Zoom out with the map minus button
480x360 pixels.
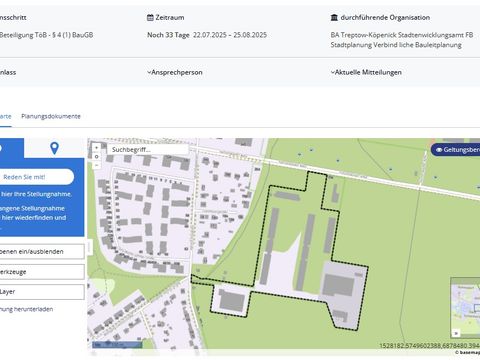[x=96, y=165]
